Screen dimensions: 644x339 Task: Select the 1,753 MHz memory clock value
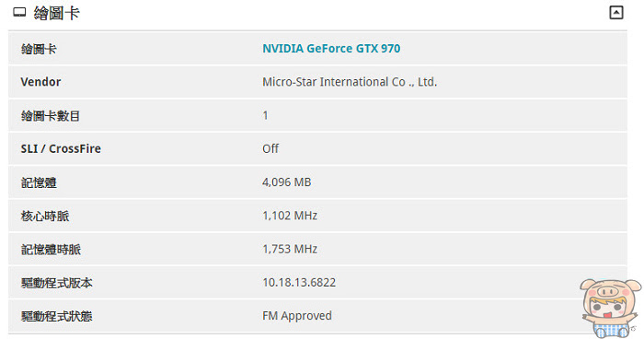tap(290, 249)
